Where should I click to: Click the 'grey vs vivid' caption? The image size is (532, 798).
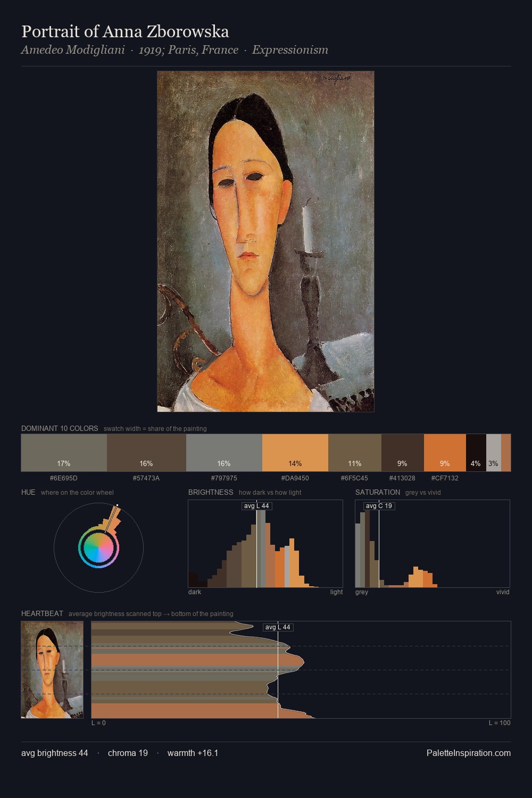(x=423, y=492)
